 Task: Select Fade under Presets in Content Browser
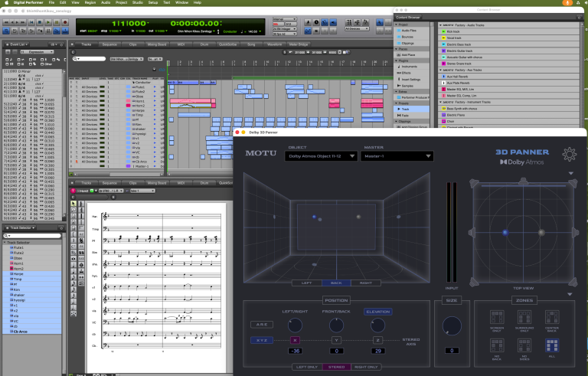pos(412,116)
